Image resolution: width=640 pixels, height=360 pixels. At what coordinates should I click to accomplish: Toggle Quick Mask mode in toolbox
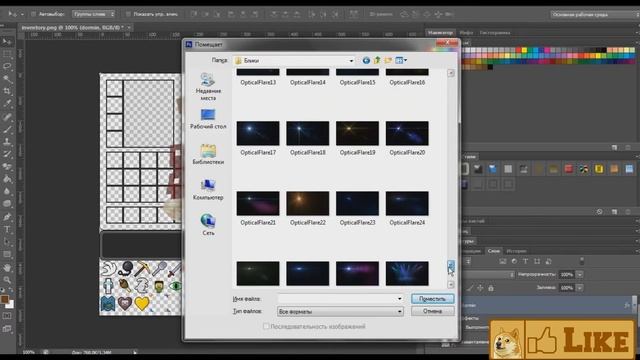pos(7,316)
